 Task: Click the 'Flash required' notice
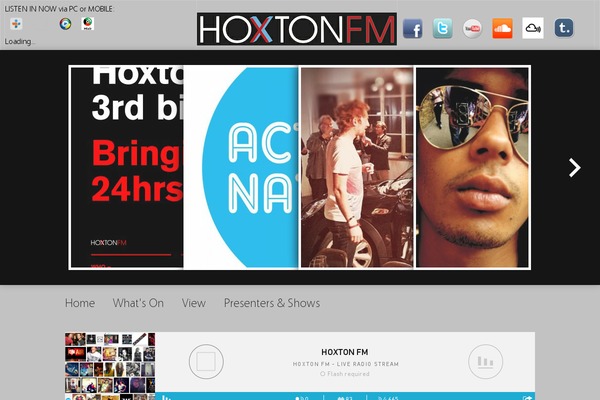345,374
